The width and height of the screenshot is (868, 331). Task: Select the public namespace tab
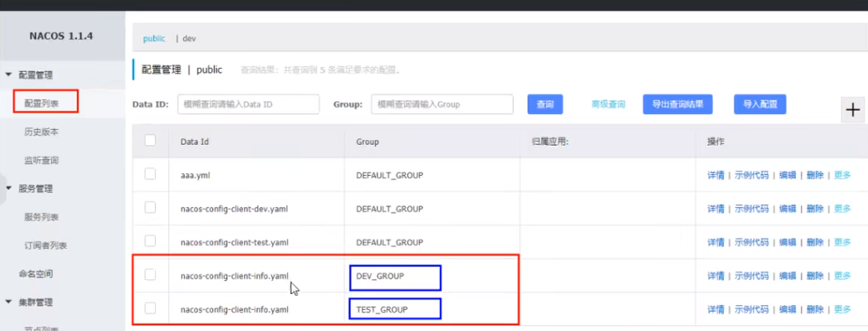click(x=154, y=39)
